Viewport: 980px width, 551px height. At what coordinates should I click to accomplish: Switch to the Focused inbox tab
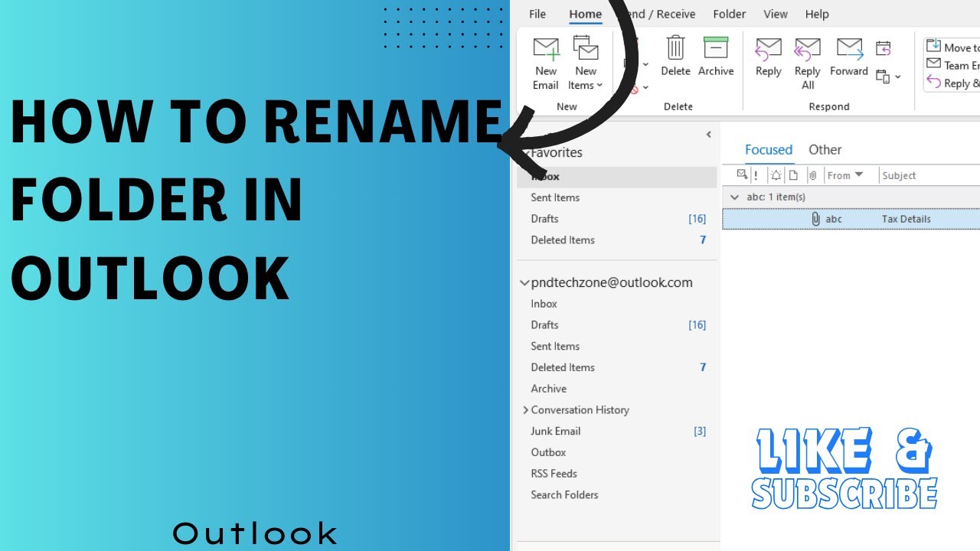(x=769, y=149)
